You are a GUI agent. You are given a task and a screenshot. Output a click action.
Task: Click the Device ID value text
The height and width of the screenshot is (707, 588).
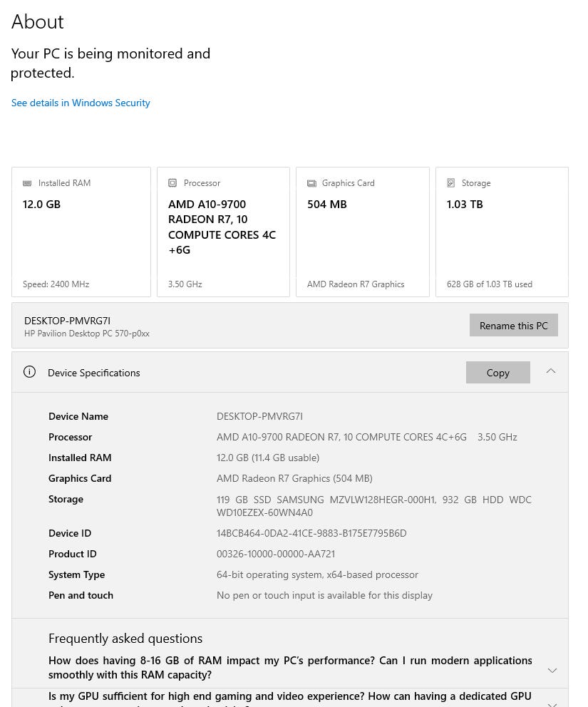[x=311, y=533]
